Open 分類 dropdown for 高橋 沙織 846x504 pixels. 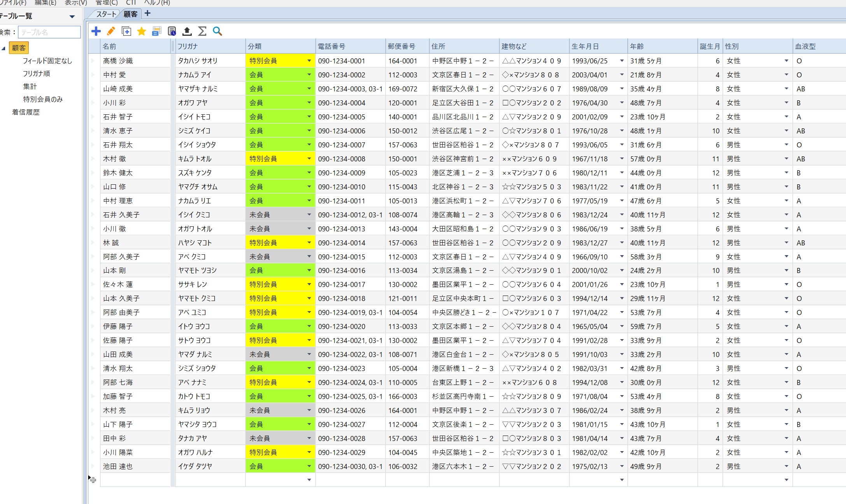tap(309, 61)
